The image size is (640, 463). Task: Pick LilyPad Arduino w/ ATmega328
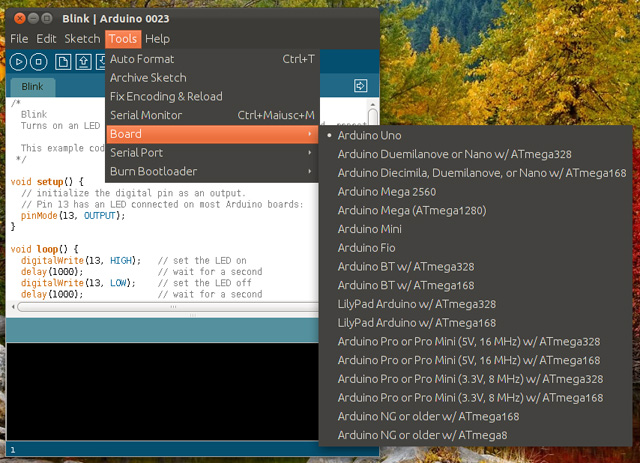tap(416, 303)
